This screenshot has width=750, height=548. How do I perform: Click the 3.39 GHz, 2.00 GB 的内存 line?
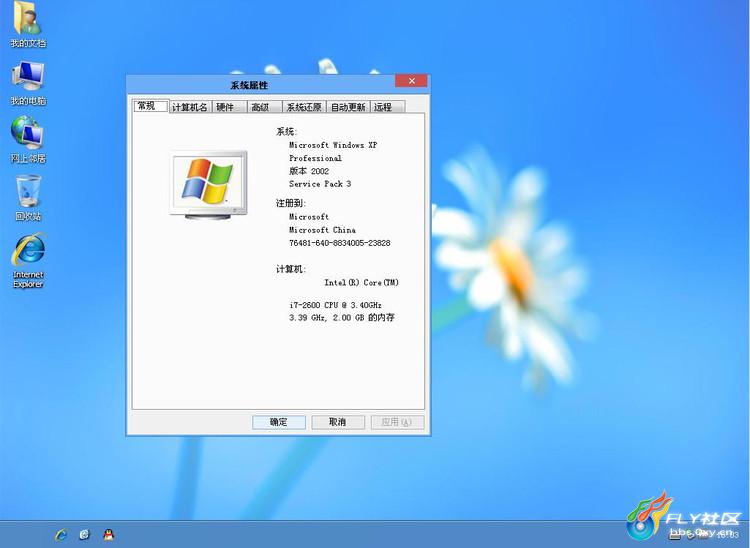coord(342,318)
